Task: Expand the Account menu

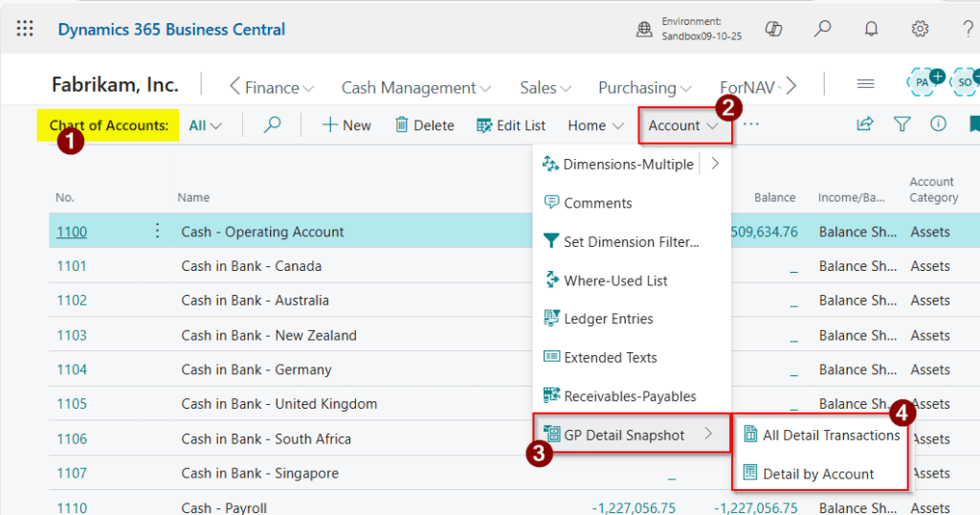Action: (x=683, y=125)
